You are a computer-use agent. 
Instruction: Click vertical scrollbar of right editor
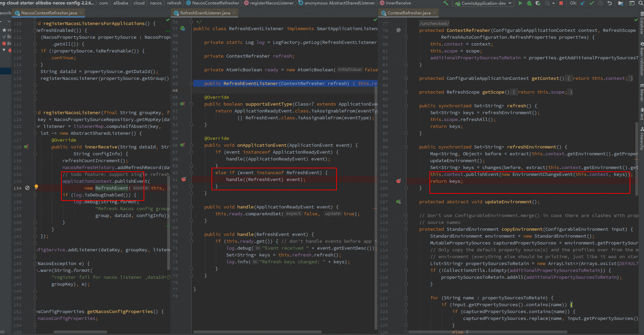point(637,159)
